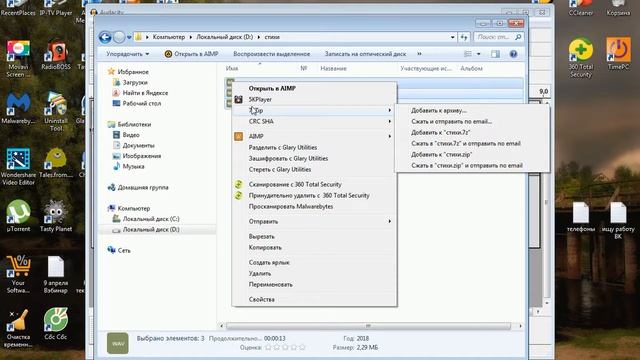Open Свойства from context menu
640x360 pixels.
(x=314, y=300)
